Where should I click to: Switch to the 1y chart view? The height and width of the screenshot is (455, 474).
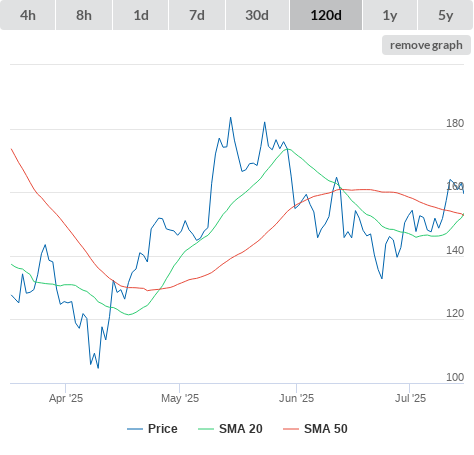click(x=390, y=15)
